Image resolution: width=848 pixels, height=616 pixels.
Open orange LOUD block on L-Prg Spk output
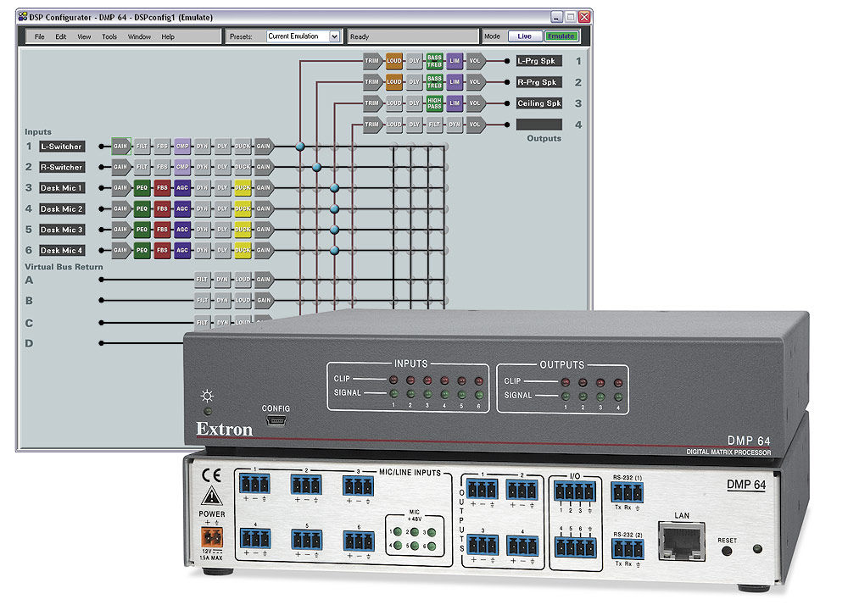393,61
